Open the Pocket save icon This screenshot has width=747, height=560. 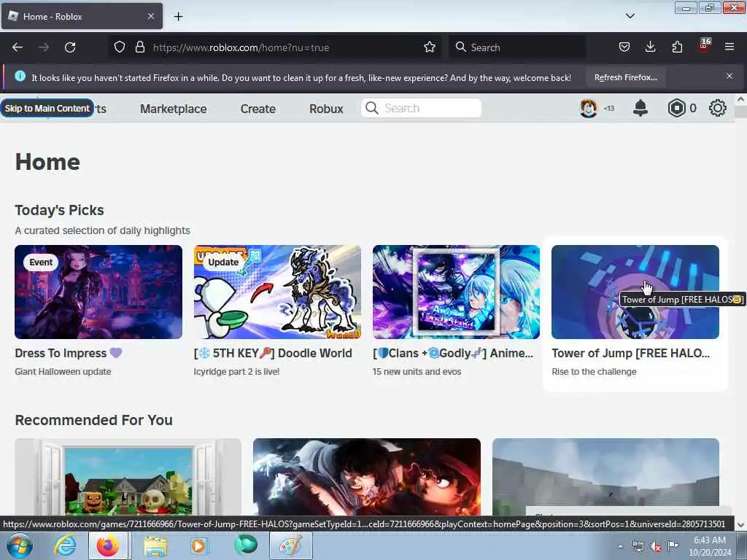pos(624,47)
